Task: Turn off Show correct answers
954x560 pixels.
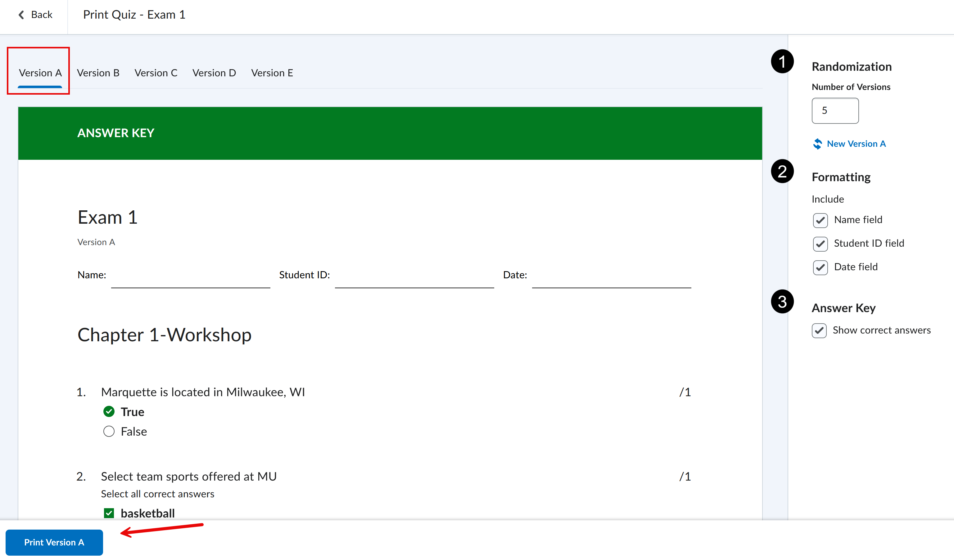Action: pyautogui.click(x=819, y=330)
